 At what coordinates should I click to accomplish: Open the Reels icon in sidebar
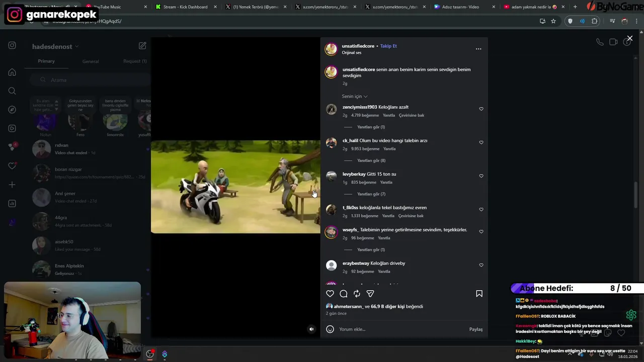coord(12,128)
